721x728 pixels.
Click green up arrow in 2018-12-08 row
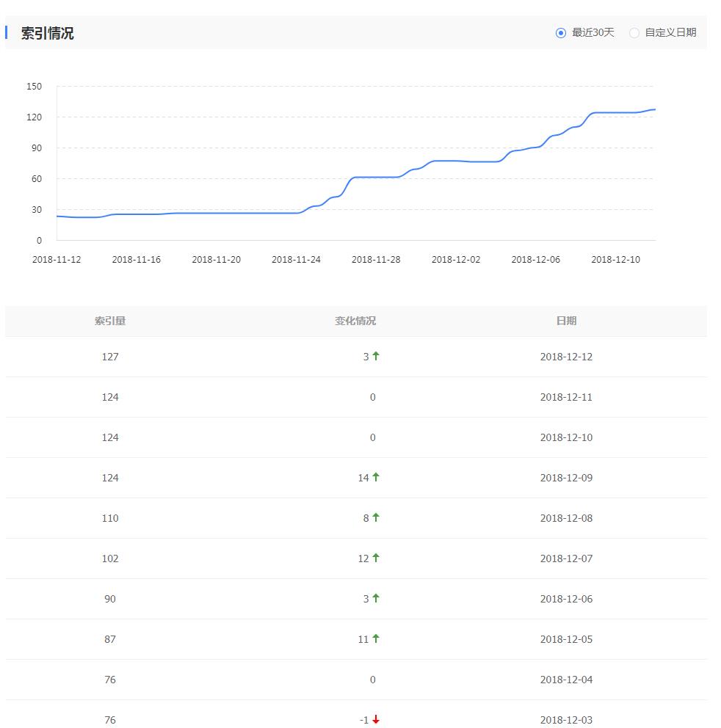tap(376, 517)
